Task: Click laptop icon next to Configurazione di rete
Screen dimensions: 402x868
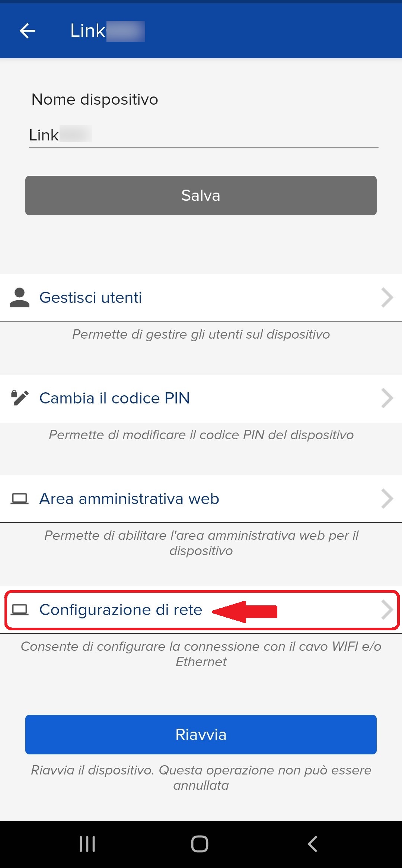Action: click(x=20, y=610)
